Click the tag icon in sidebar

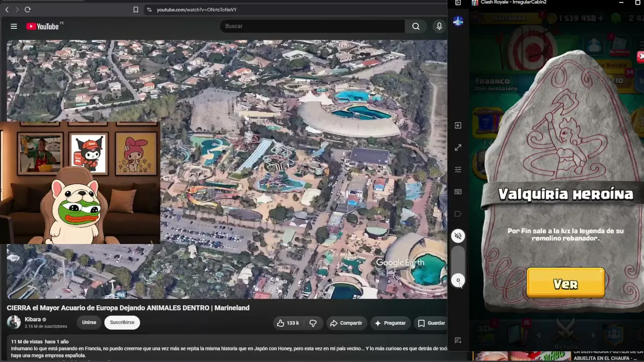(x=458, y=214)
